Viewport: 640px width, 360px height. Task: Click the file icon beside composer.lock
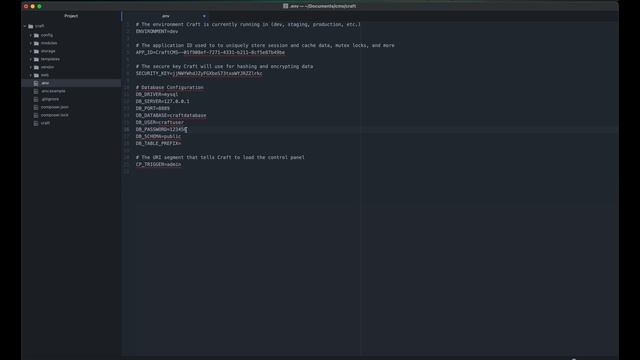pos(36,115)
